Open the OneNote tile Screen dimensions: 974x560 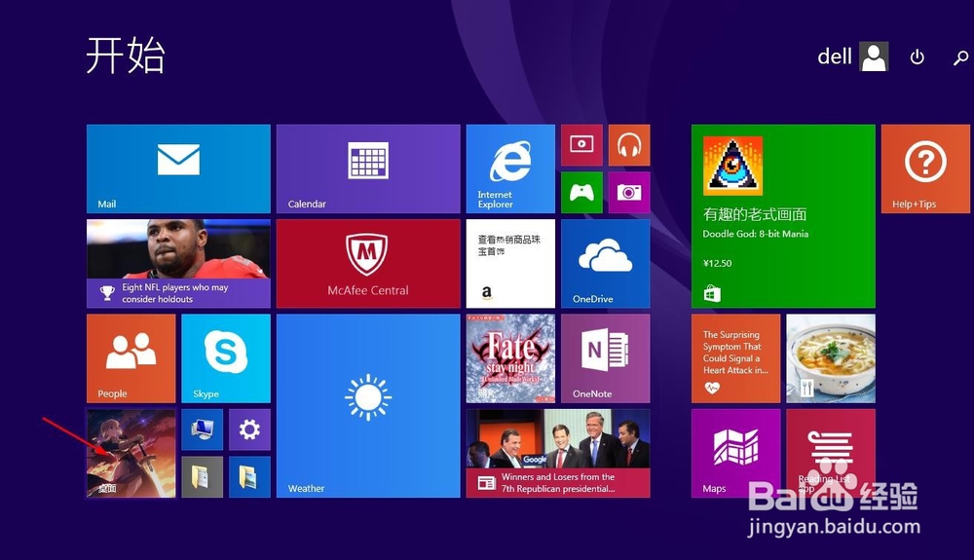coord(606,358)
